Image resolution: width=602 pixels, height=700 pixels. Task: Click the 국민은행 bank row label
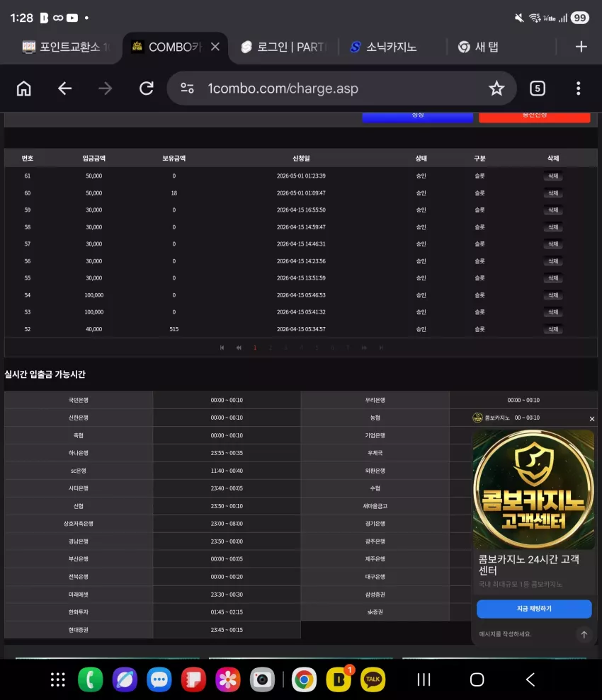coord(79,400)
